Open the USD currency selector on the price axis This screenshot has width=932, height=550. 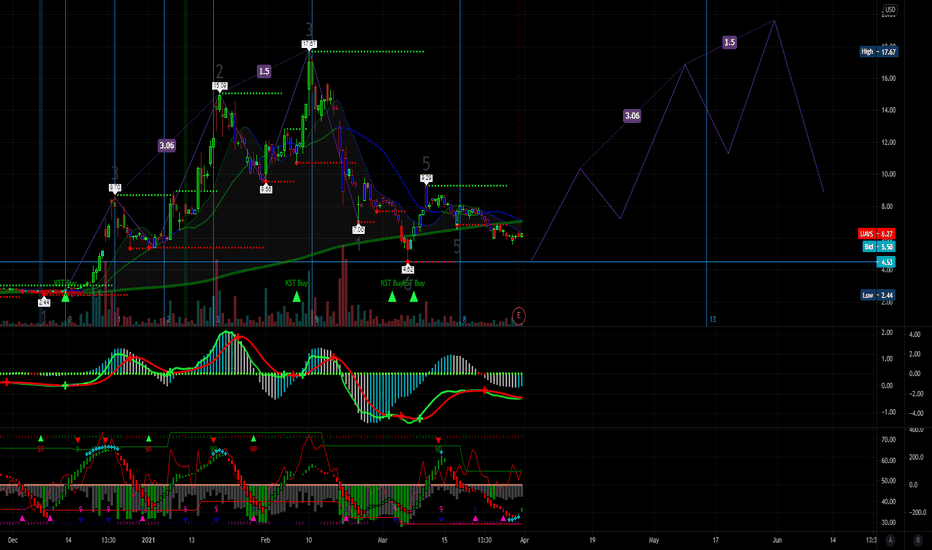pos(890,10)
